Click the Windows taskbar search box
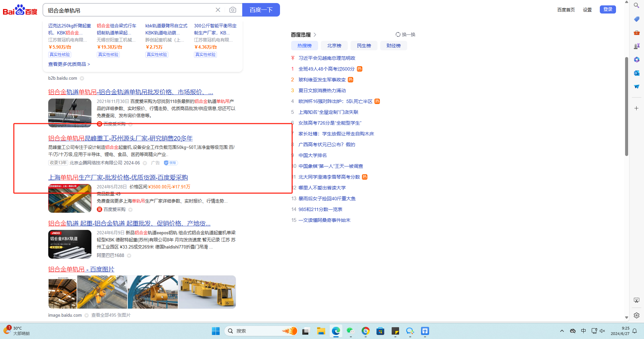This screenshot has height=339, width=644. tap(261, 331)
